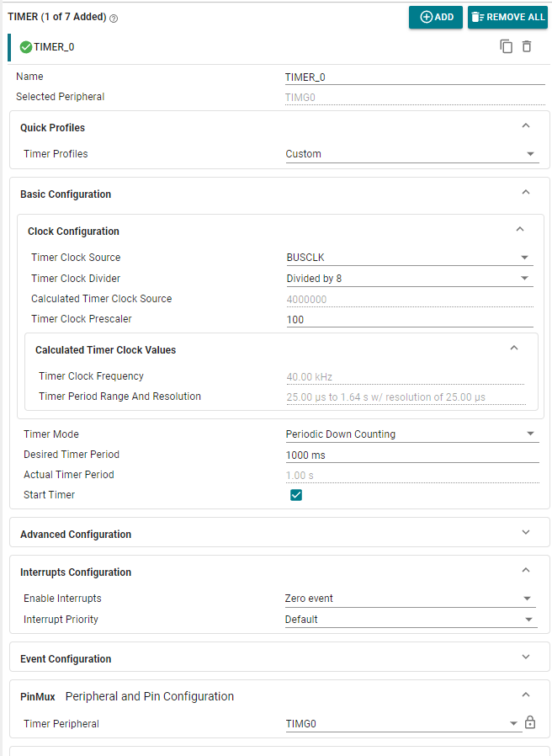This screenshot has width=552, height=756.
Task: Duplicate the TIMER_0 instance
Action: (506, 47)
